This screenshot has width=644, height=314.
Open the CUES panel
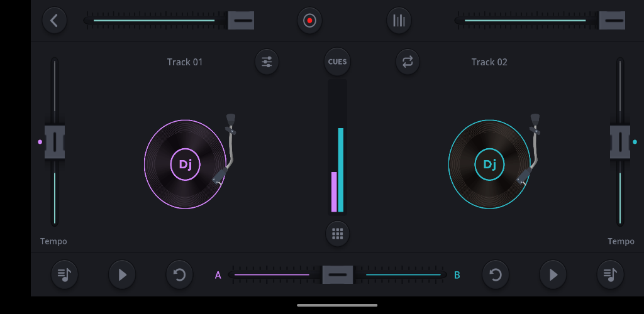pyautogui.click(x=337, y=62)
